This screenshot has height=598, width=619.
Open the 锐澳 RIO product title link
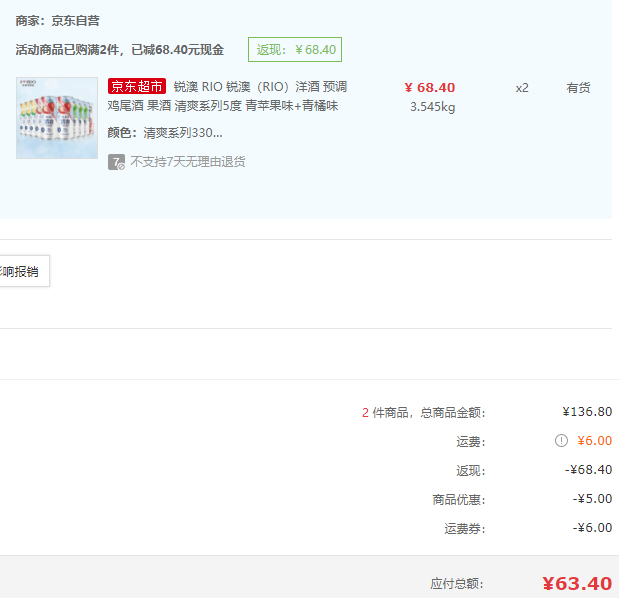(227, 96)
